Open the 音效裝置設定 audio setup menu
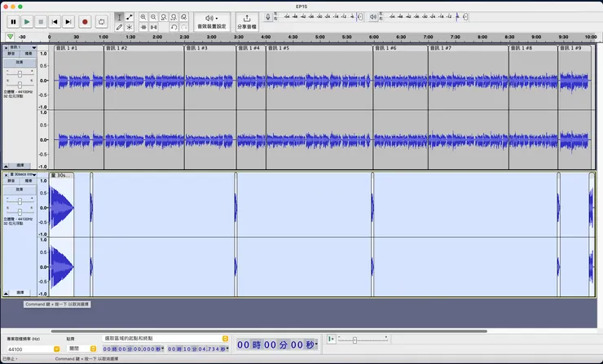The image size is (603, 364). pyautogui.click(x=212, y=21)
